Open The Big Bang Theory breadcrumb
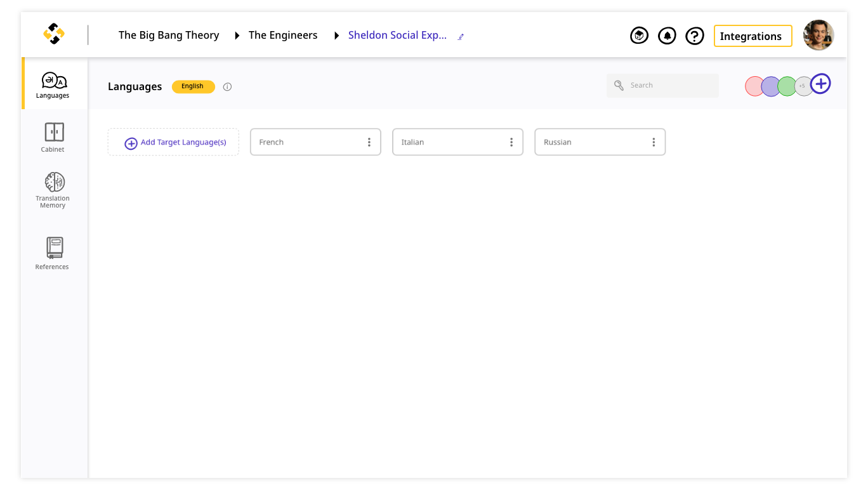The width and height of the screenshot is (868, 490). [169, 36]
